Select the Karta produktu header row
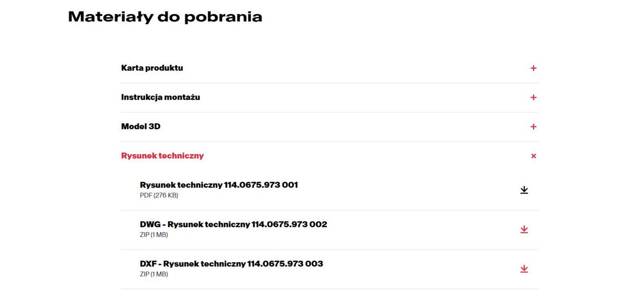644x303 pixels. point(152,68)
